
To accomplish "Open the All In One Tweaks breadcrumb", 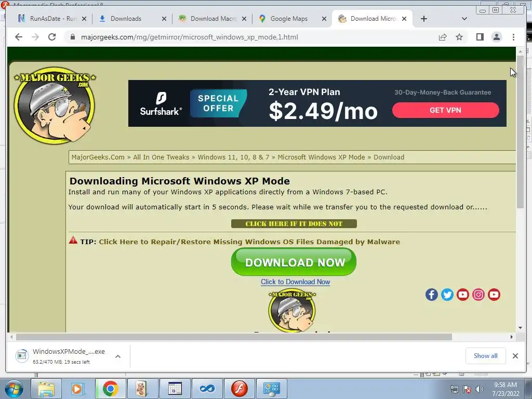I will 161,157.
